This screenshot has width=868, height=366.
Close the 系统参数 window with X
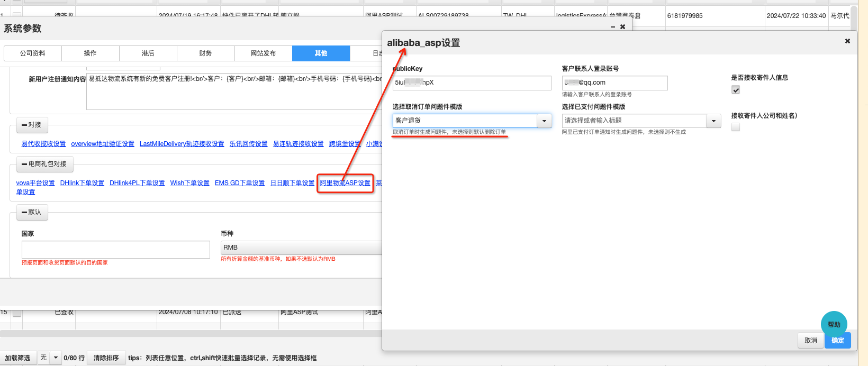coord(622,26)
